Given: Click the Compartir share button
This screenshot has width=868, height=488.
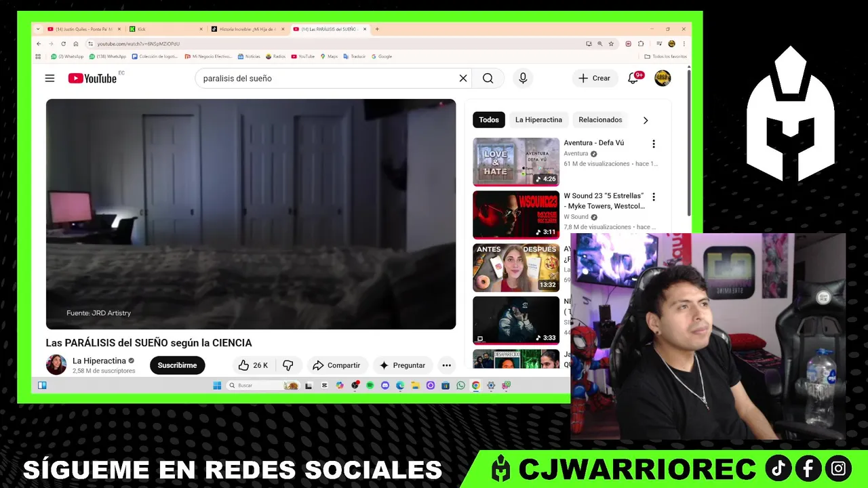Looking at the screenshot, I should click(336, 365).
